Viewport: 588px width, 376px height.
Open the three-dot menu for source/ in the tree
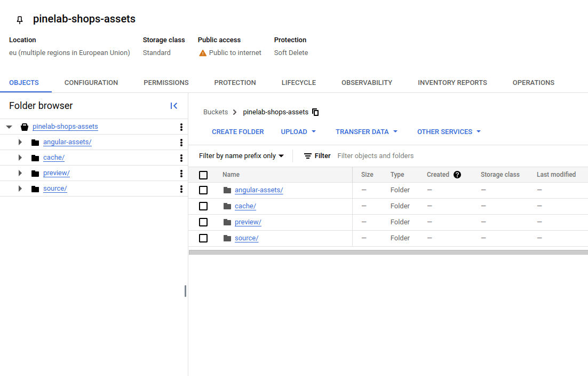point(181,189)
